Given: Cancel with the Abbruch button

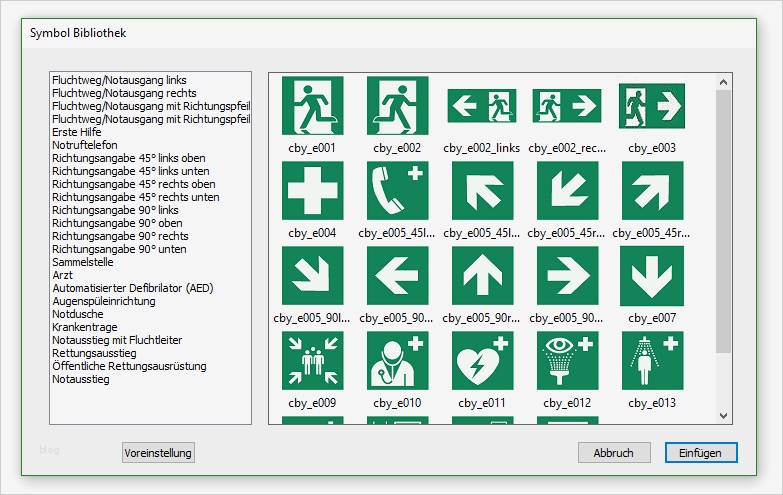Looking at the screenshot, I should click(614, 453).
